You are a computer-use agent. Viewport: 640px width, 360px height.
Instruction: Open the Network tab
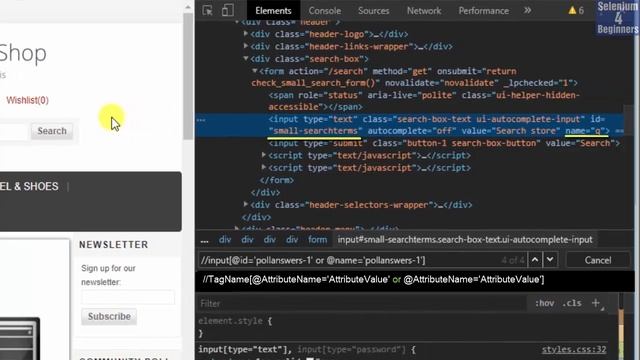pyautogui.click(x=424, y=11)
